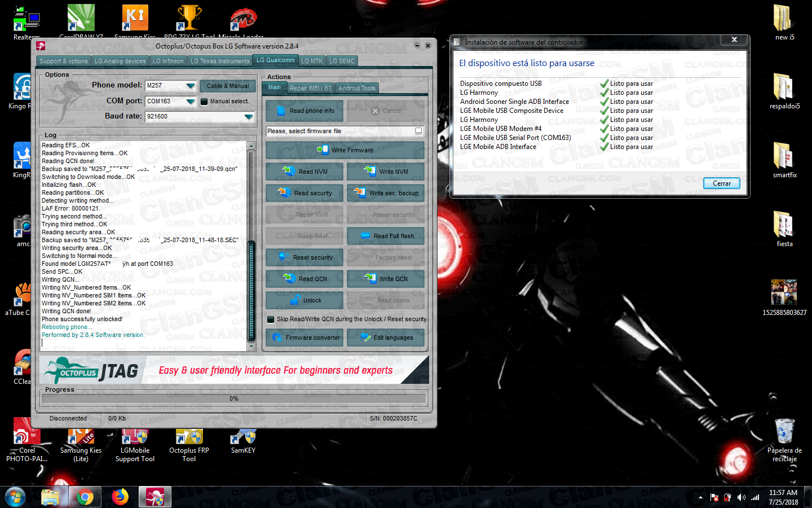Click the volume icon in system tray
This screenshot has width=812, height=508.
click(741, 497)
